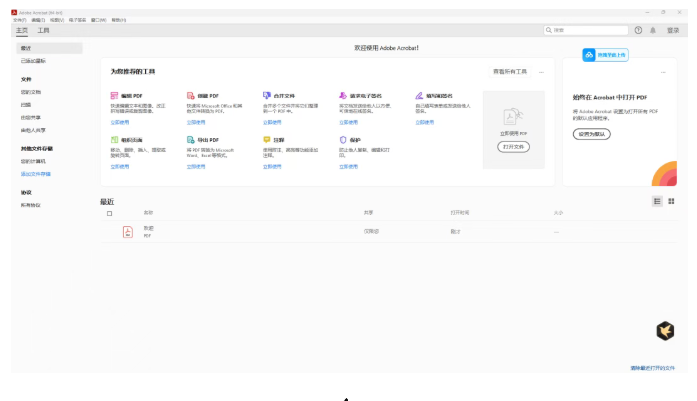
Task: Click the Sign In (登录) button
Action: click(x=673, y=30)
